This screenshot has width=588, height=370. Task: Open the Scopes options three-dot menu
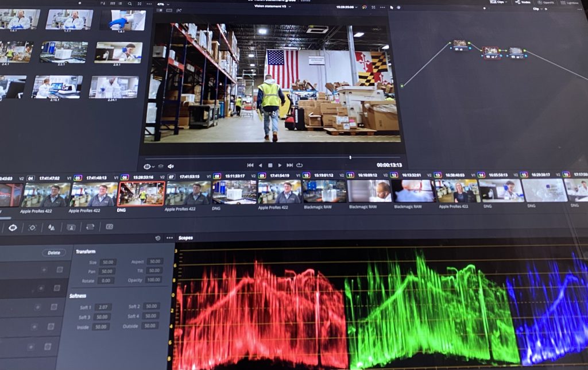[x=169, y=238]
